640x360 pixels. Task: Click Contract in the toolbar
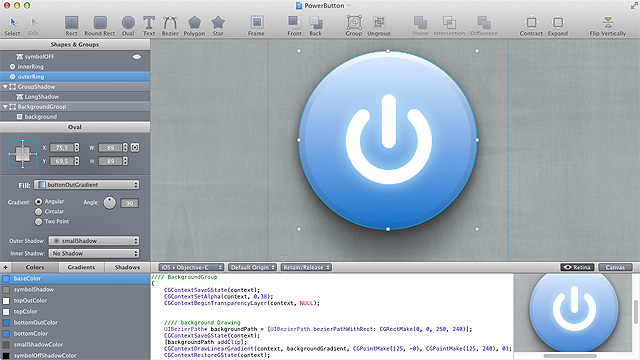[x=531, y=26]
